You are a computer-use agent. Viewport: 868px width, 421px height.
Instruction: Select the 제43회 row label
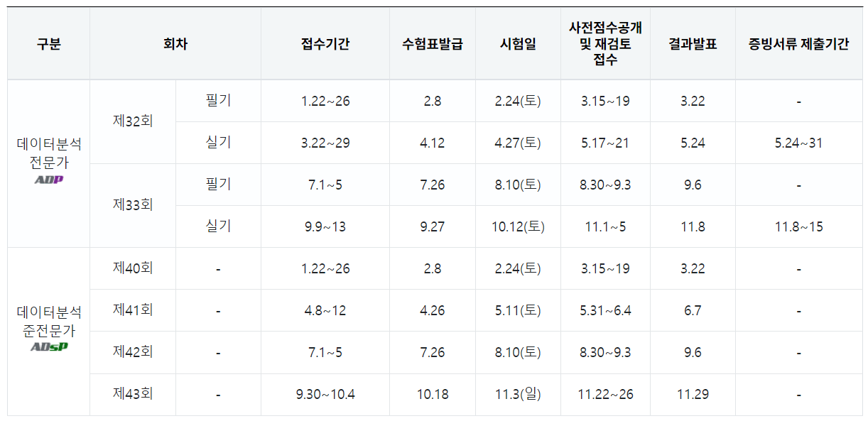(x=133, y=394)
